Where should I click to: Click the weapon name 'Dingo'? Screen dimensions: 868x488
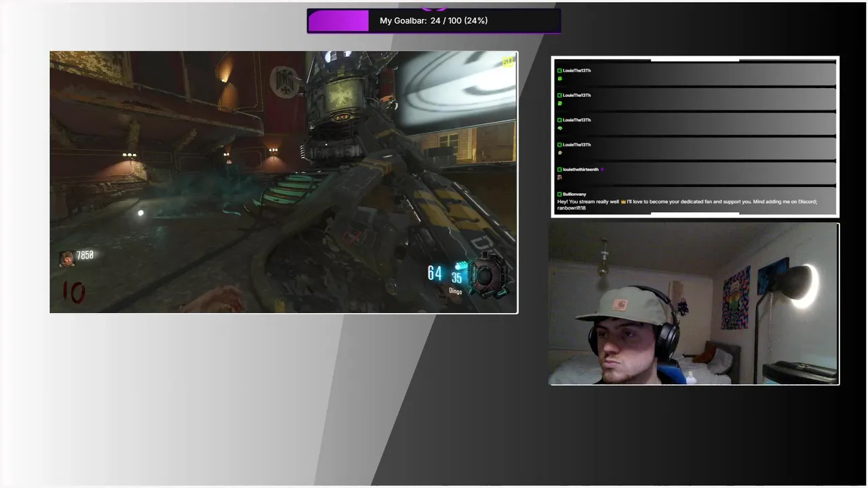tap(455, 291)
